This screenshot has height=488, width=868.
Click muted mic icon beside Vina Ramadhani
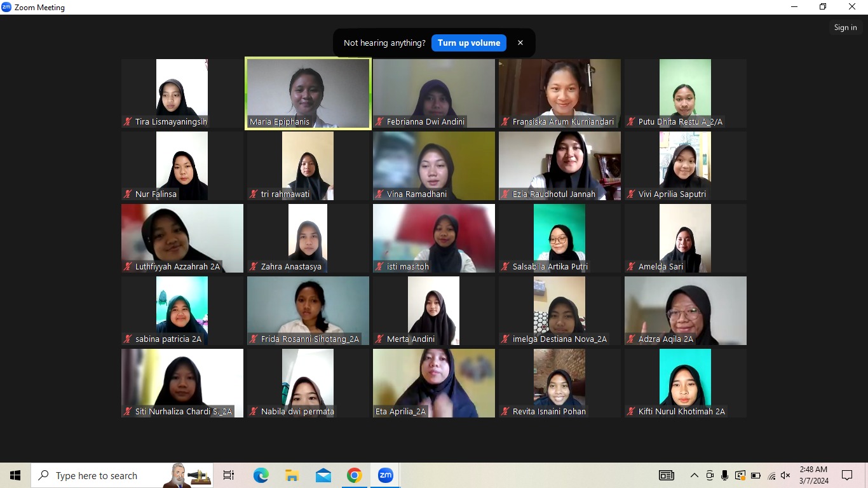[380, 194]
